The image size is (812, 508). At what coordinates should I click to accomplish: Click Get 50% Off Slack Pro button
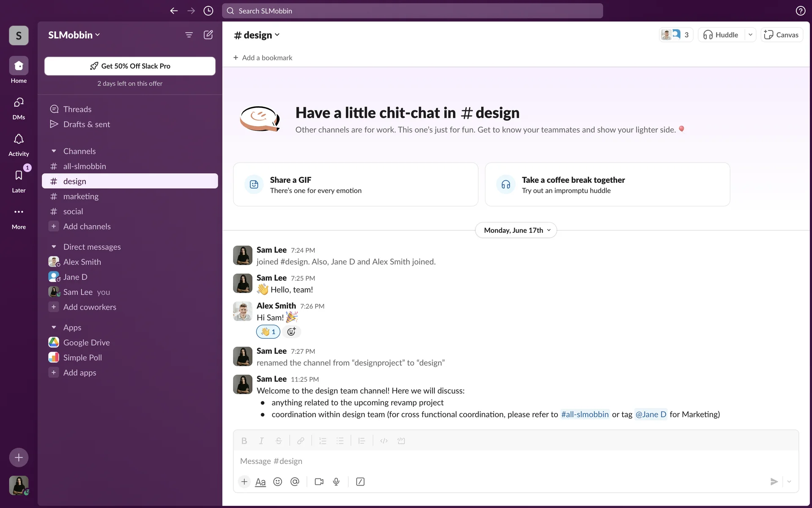click(130, 66)
